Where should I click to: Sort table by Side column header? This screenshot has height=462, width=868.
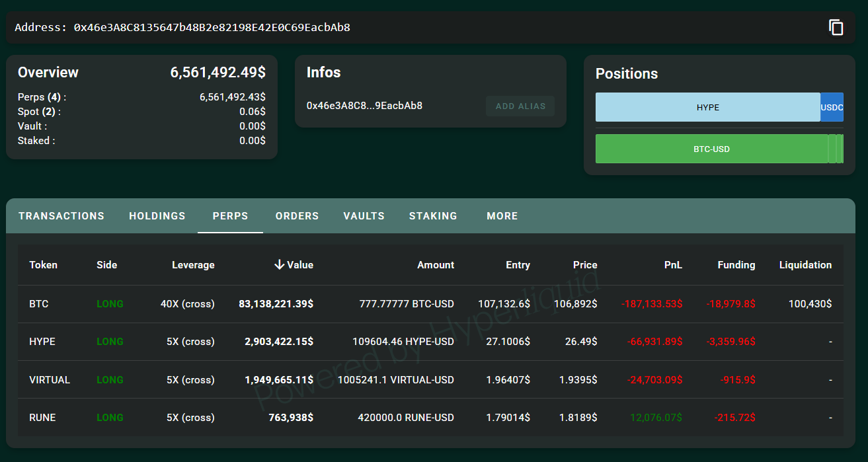pyautogui.click(x=106, y=265)
